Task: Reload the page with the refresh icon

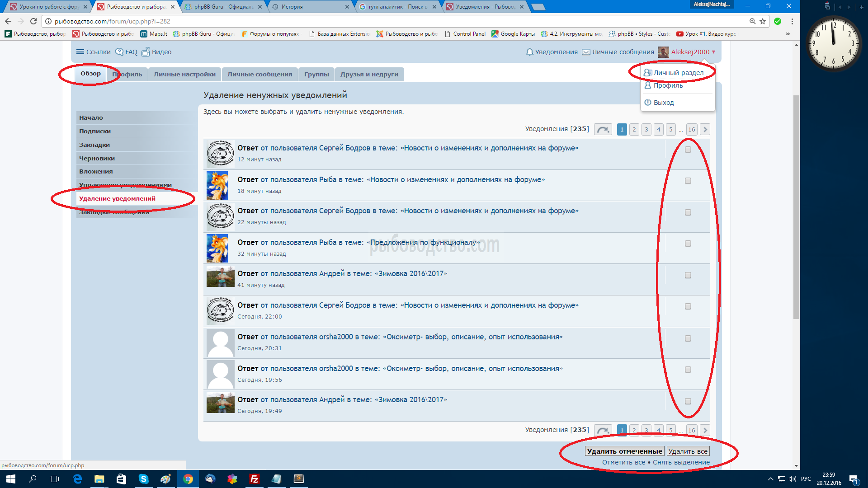Action: pyautogui.click(x=33, y=21)
